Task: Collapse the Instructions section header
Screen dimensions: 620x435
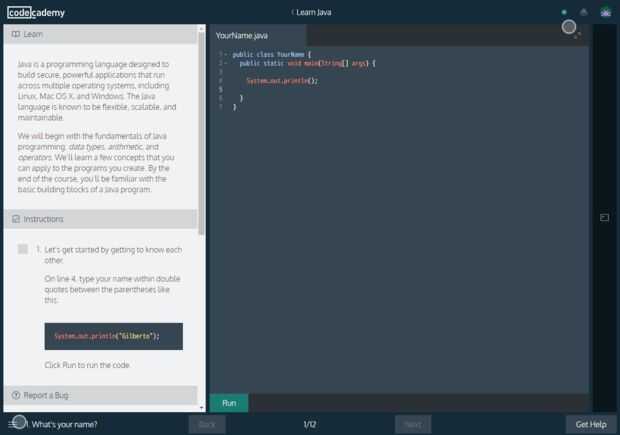Action: tap(100, 219)
